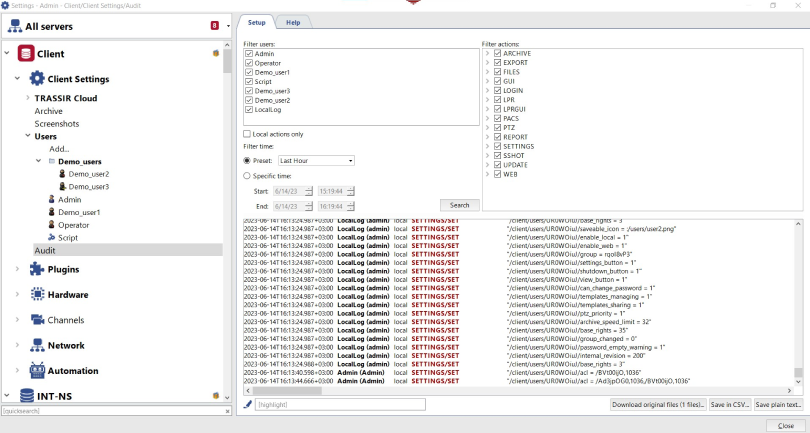Collapse the Client Settings node

pyautogui.click(x=17, y=79)
